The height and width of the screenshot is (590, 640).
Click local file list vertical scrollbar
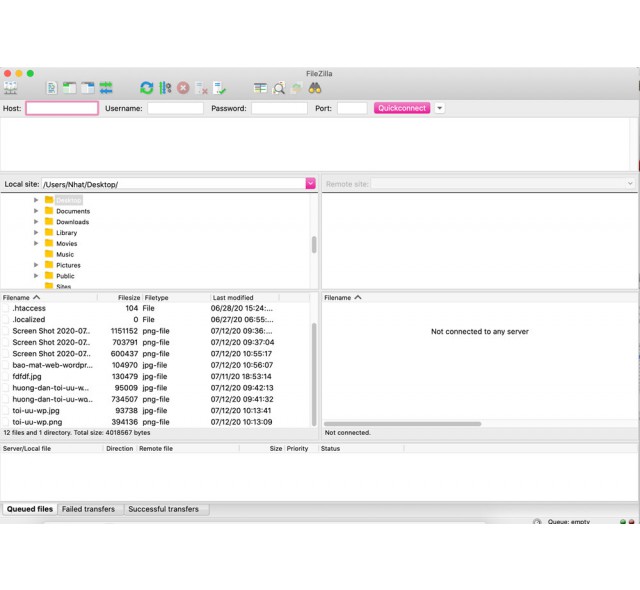314,374
